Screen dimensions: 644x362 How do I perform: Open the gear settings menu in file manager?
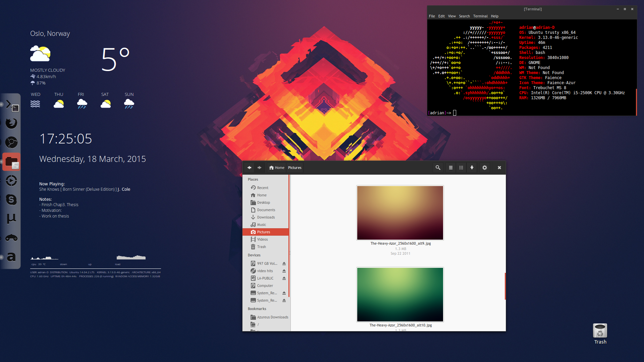485,168
